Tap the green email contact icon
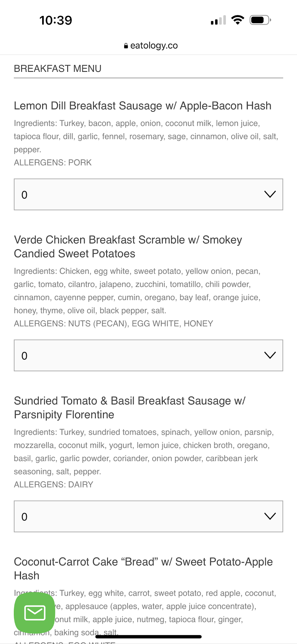 tap(34, 612)
